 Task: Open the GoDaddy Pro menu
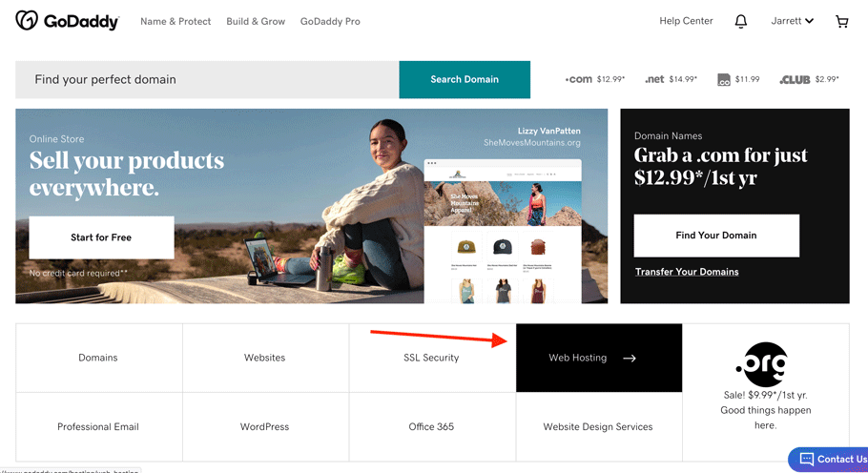click(x=330, y=22)
